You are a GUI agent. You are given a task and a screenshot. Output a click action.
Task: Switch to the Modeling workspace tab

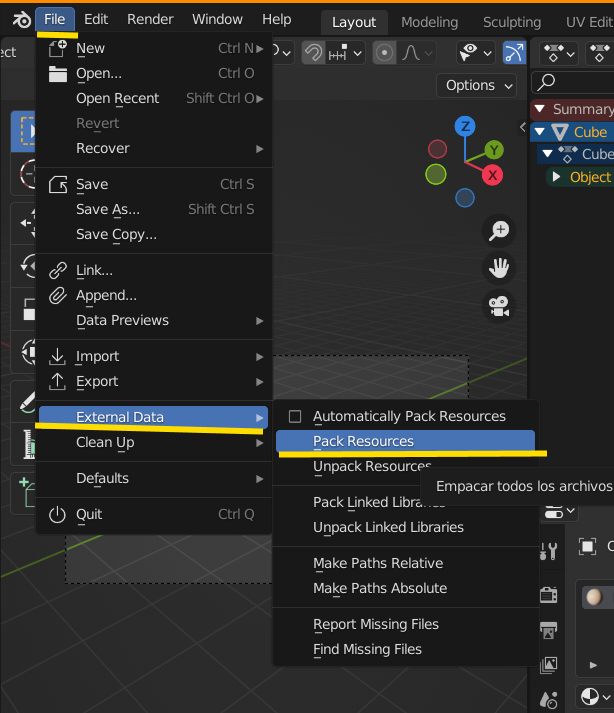coord(429,22)
